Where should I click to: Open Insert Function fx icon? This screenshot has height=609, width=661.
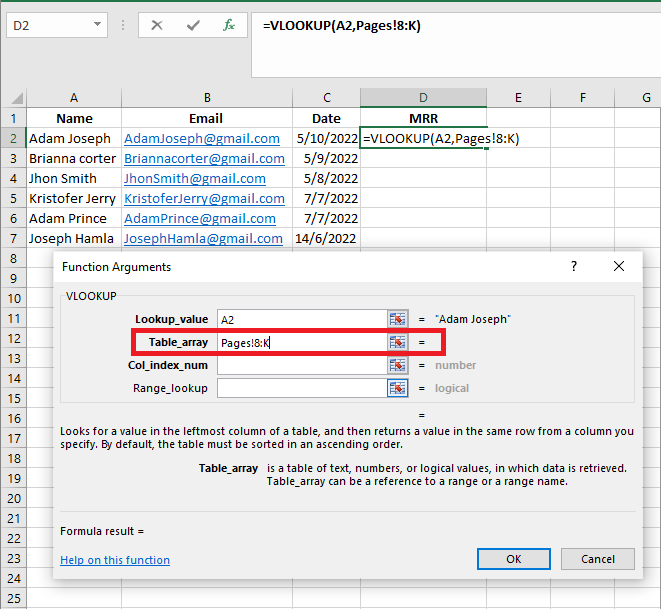point(229,25)
